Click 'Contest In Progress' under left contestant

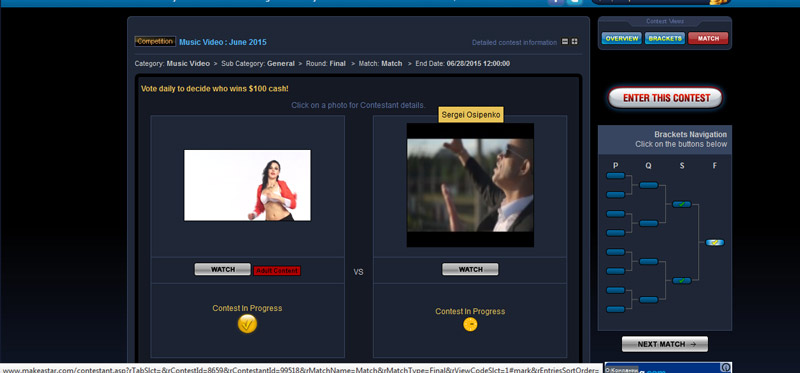click(247, 308)
